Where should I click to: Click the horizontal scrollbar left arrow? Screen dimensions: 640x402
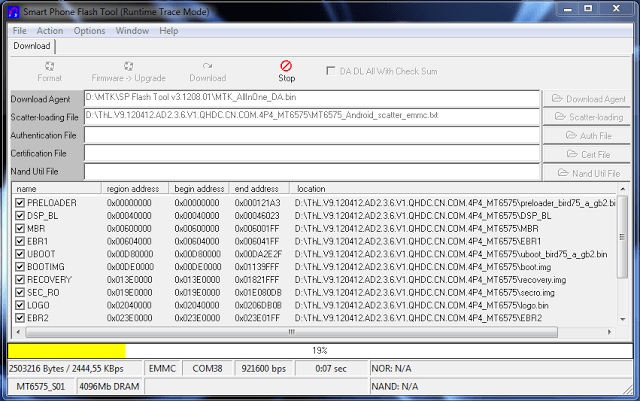(x=18, y=332)
